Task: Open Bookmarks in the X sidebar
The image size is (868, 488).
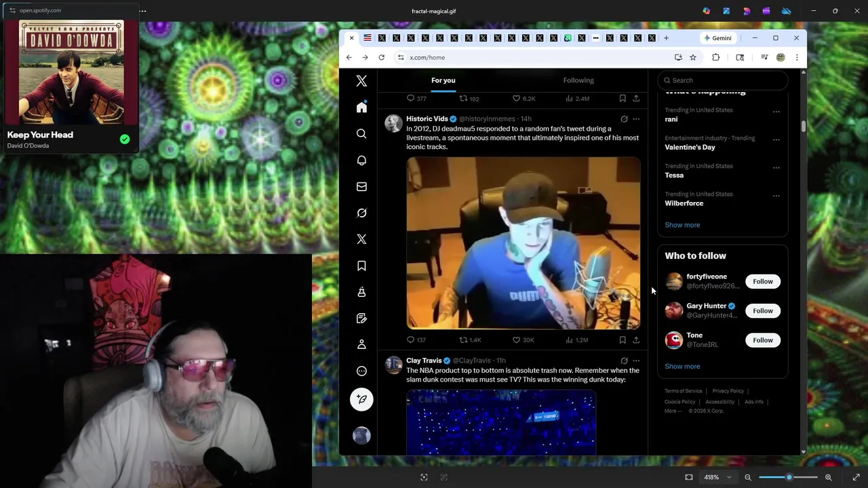Action: tap(361, 266)
